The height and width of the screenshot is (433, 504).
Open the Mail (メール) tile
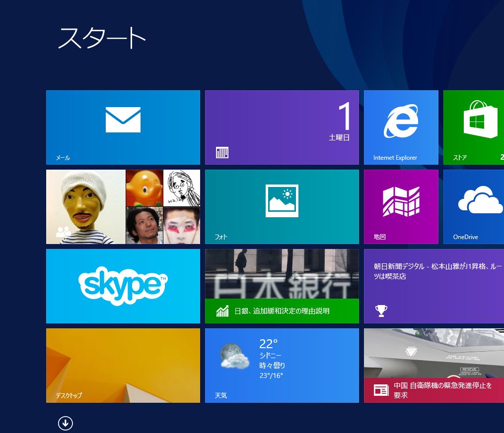[123, 127]
